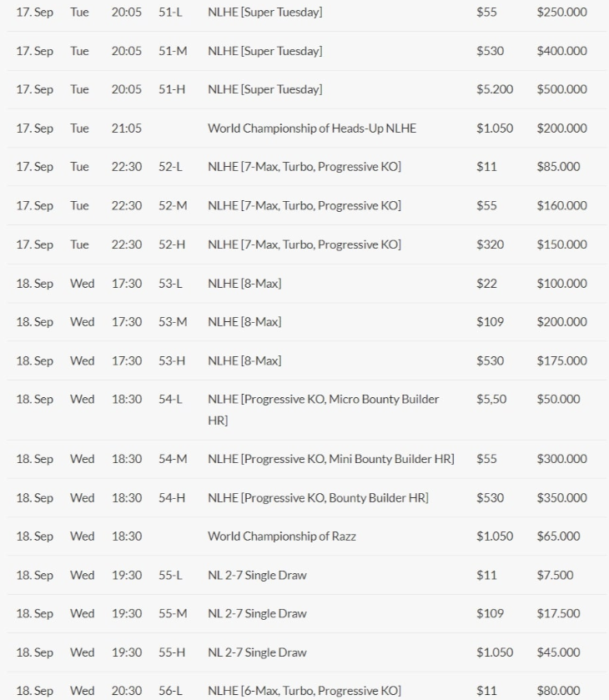Select the $85.000 guarantee amount
The width and height of the screenshot is (609, 700).
coord(558,167)
